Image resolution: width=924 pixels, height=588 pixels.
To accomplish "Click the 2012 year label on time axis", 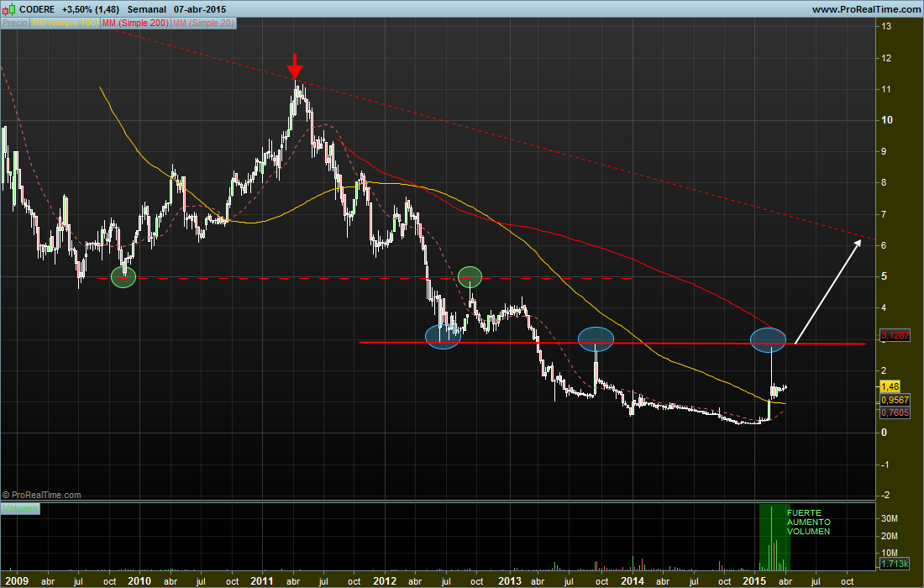I will [385, 581].
